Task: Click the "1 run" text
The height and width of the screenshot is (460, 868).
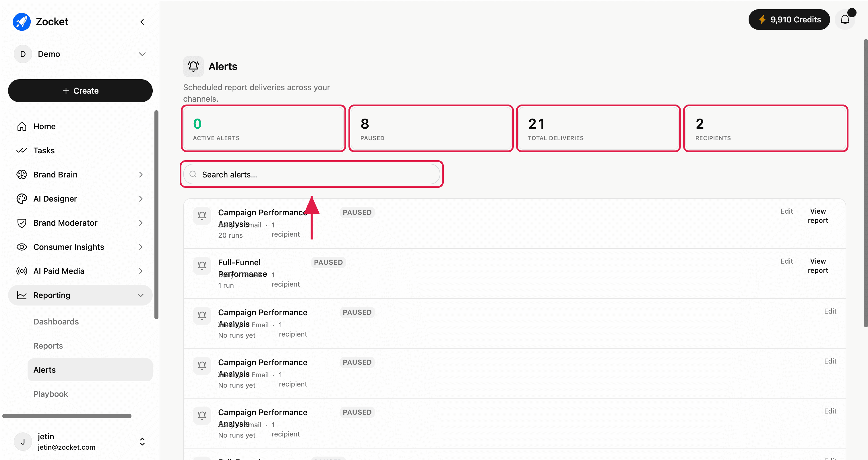Action: 226,285
